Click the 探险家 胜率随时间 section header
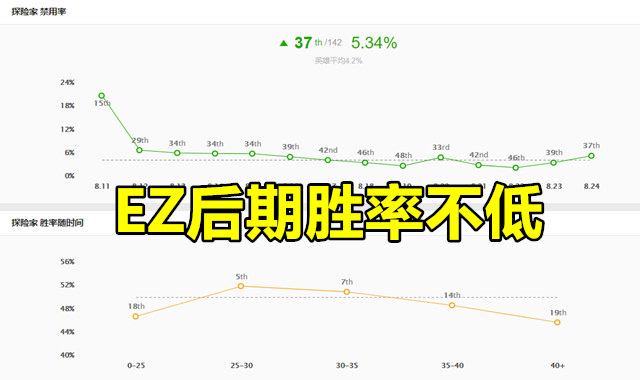640x380 pixels. [x=47, y=223]
